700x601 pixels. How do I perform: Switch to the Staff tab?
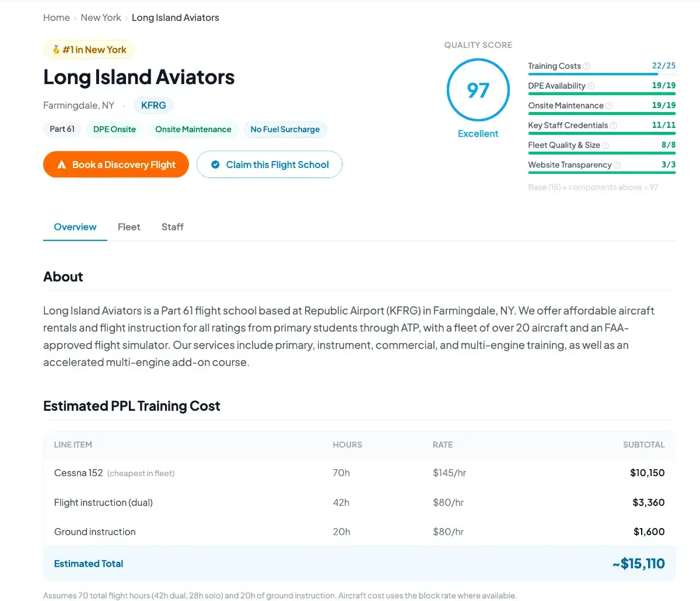[x=173, y=227]
